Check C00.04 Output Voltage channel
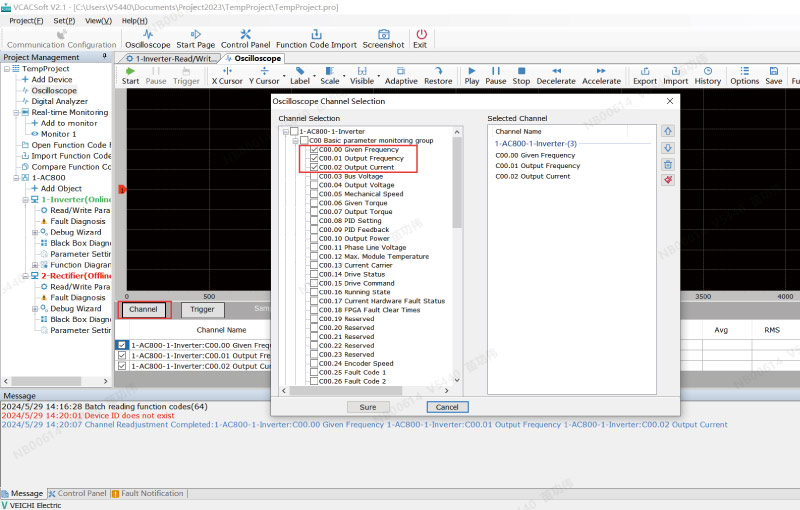 [314, 185]
